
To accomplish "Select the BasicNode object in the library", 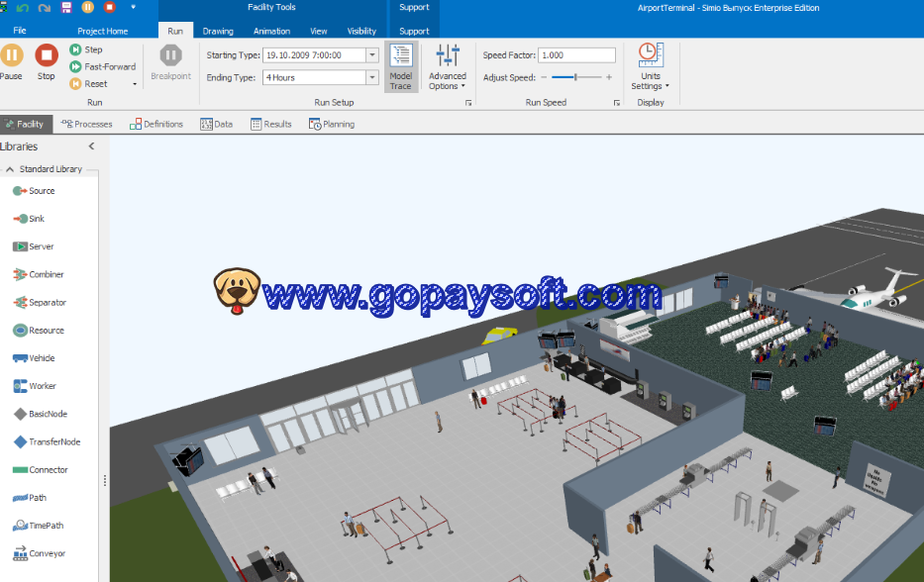I will tap(40, 414).
